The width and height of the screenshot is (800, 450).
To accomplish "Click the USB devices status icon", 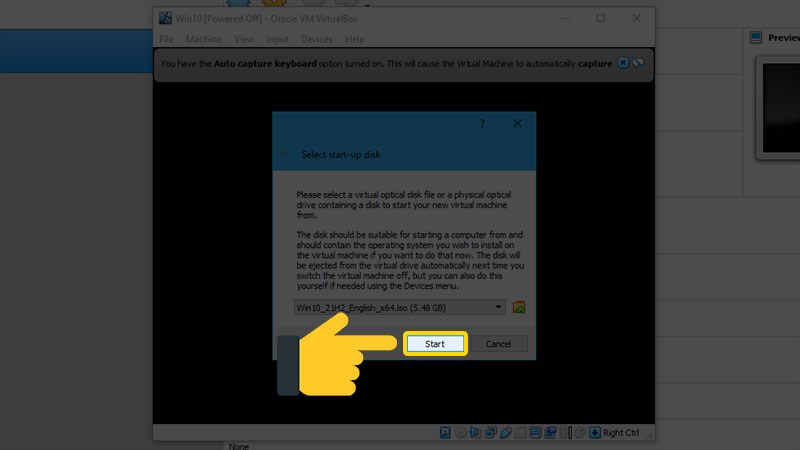I will (x=506, y=433).
